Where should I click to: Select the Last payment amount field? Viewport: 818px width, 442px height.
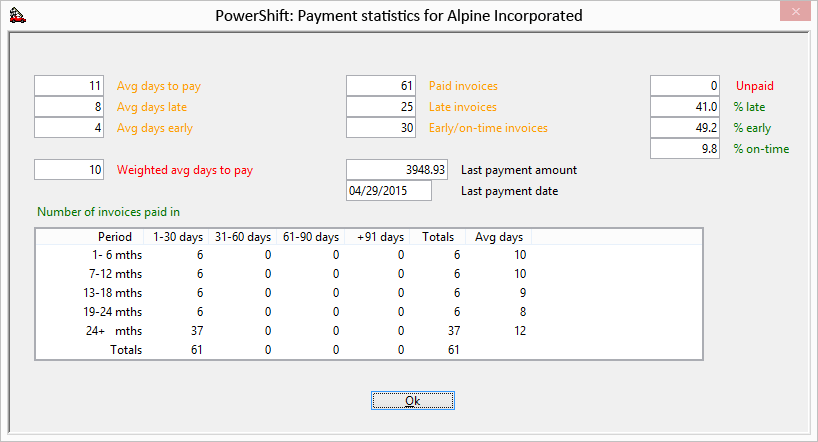(397, 170)
